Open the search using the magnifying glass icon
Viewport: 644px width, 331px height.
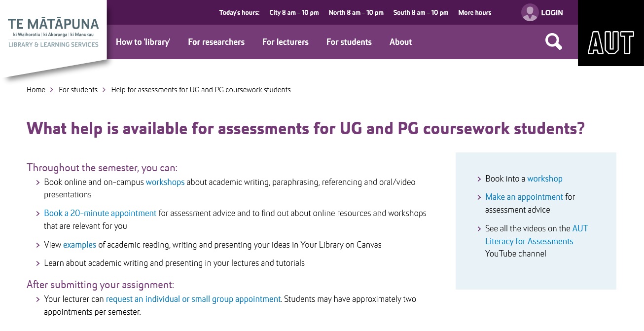[553, 42]
